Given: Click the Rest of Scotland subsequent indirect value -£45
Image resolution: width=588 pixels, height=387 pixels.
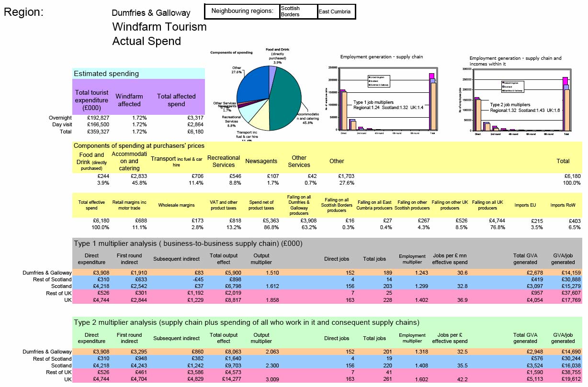Looking at the screenshot, I should click(197, 279).
